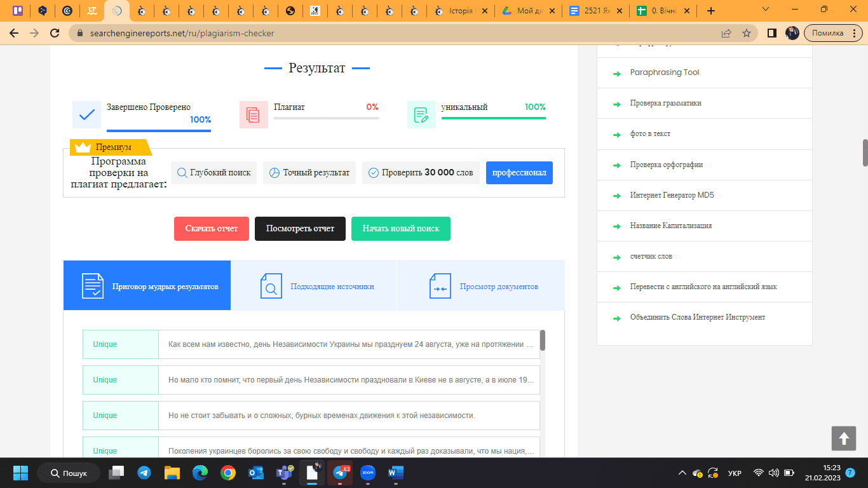The image size is (868, 488).
Task: Expand the hidden system tray icons
Action: (682, 473)
